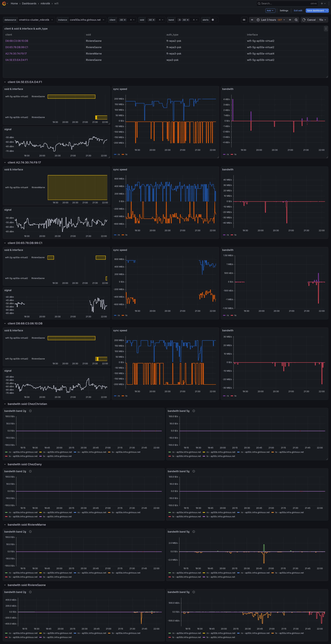
Task: Clear the ssid variable selection
Action: click(160, 20)
